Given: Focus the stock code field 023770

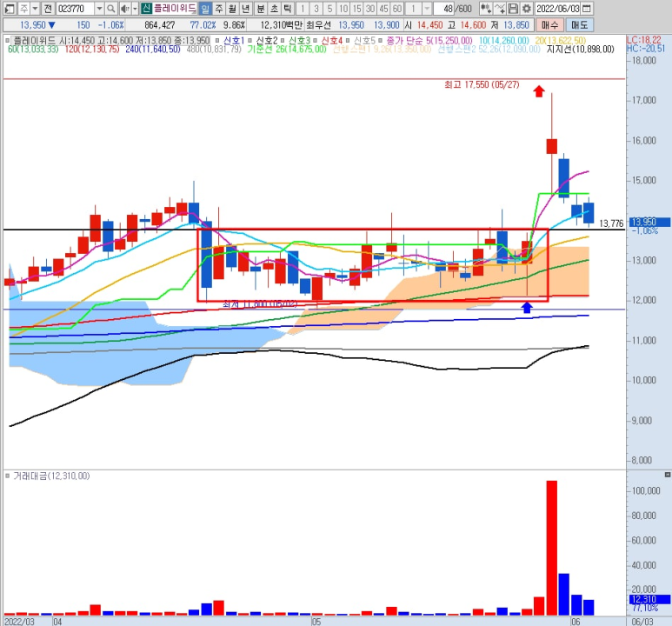Looking at the screenshot, I should point(75,8).
